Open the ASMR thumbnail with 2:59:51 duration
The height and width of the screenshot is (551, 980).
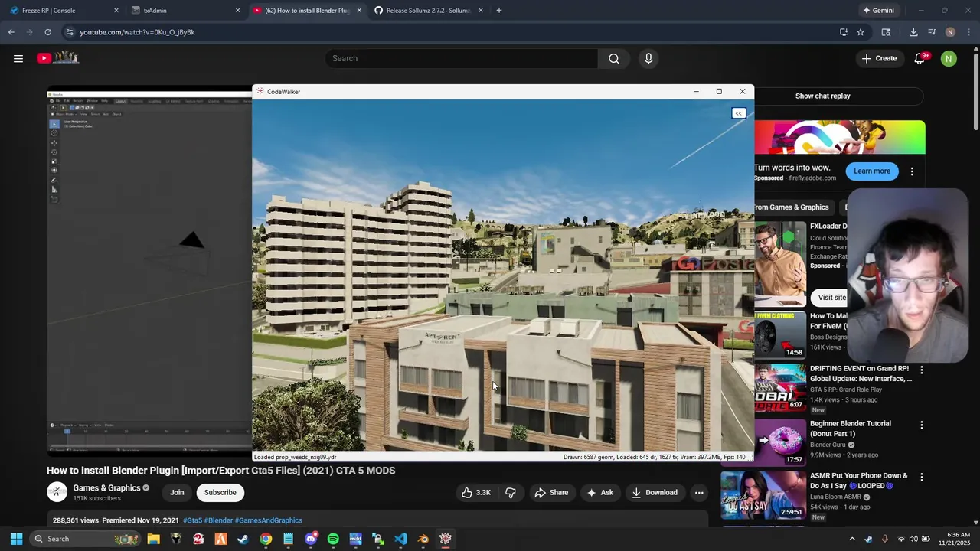[763, 494]
